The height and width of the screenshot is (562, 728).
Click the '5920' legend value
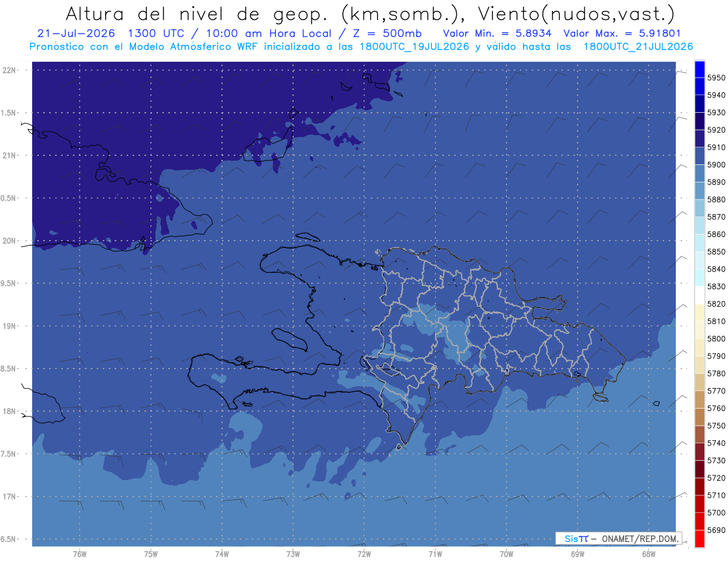point(716,130)
